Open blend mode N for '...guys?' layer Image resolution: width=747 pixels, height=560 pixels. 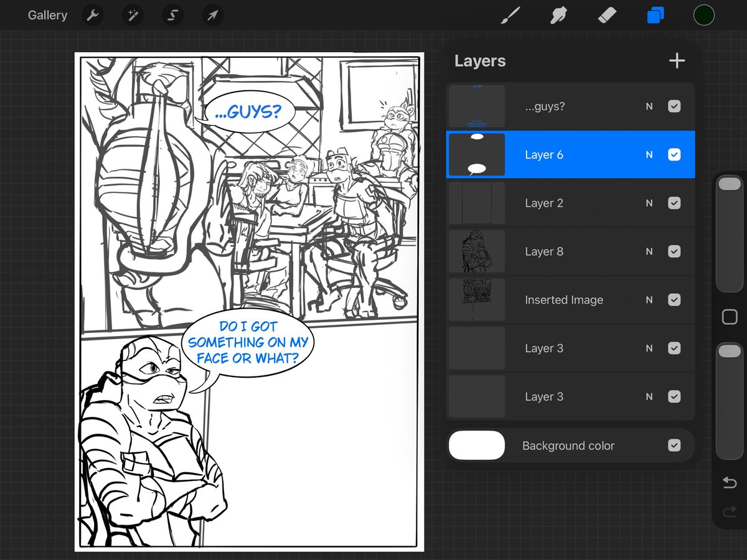649,106
